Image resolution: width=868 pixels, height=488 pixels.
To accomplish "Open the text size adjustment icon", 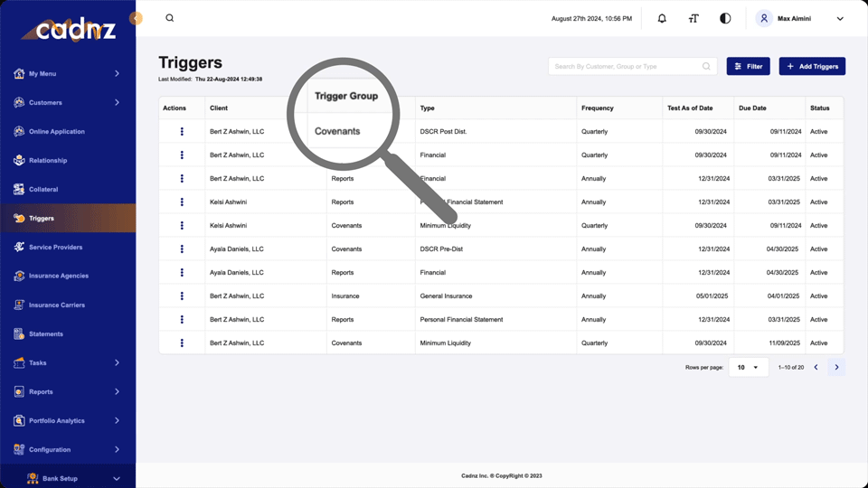I will pos(693,18).
